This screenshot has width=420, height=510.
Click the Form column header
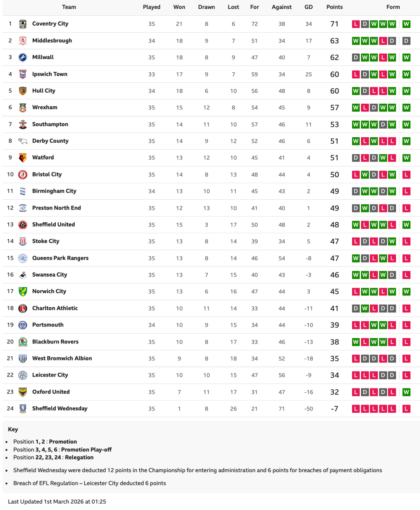[393, 7]
